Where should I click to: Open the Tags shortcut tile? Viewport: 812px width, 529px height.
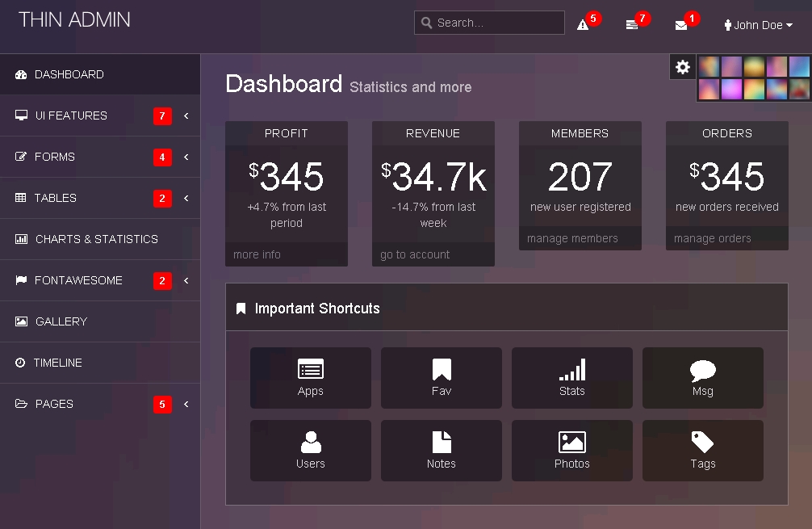click(x=703, y=451)
